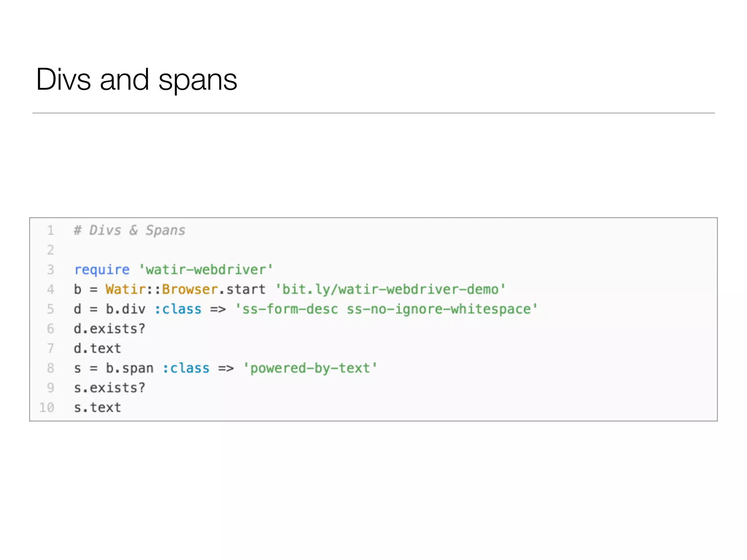Click ':class' symbol on line 8
747x560 pixels.
[186, 368]
